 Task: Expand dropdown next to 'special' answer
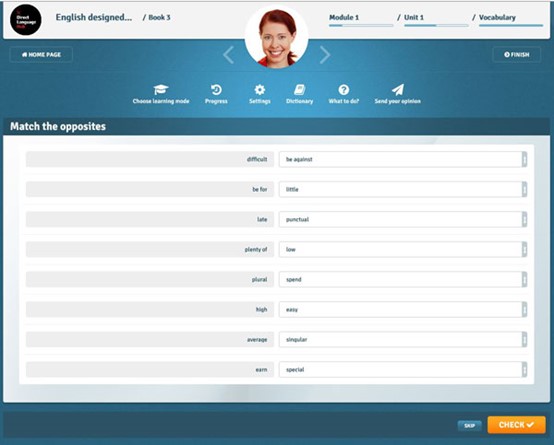coord(524,370)
